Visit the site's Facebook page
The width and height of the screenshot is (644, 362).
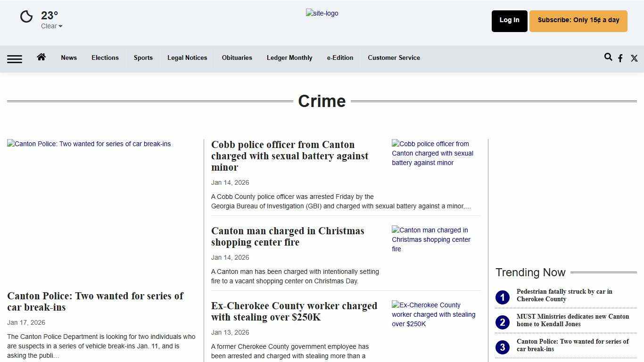coord(620,58)
